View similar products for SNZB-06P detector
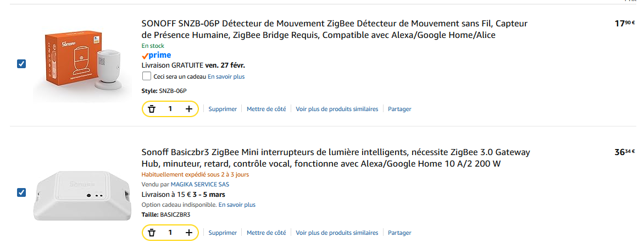This screenshot has height=248, width=644. pyautogui.click(x=337, y=109)
